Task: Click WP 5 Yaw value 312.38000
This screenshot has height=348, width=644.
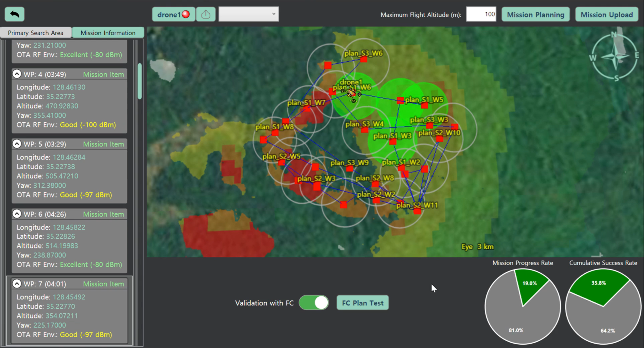Action: tap(50, 185)
